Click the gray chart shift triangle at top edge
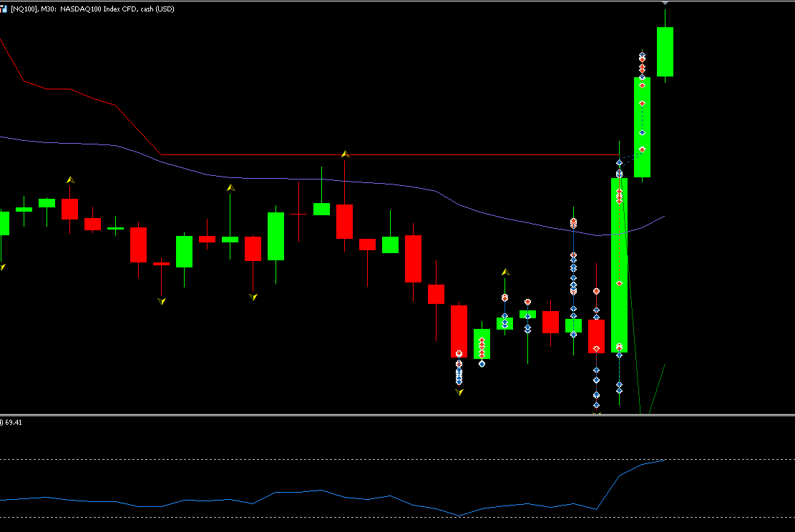Image resolution: width=795 pixels, height=532 pixels. click(x=665, y=4)
